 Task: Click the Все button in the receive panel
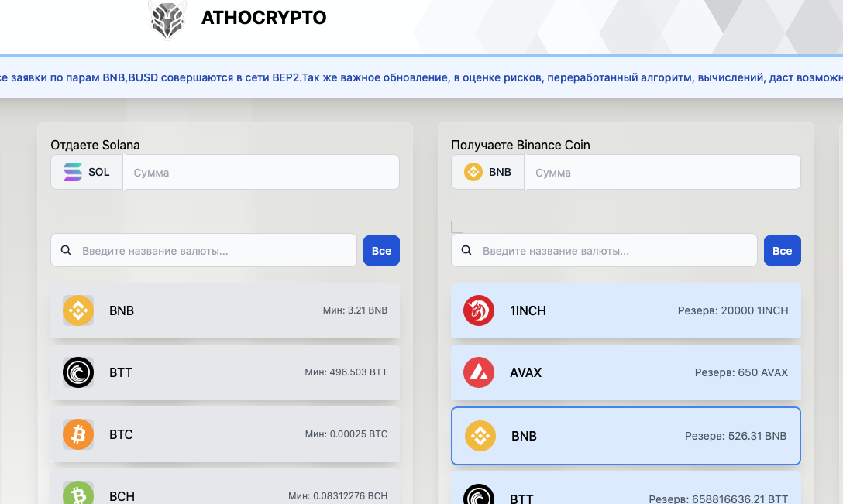(x=783, y=250)
